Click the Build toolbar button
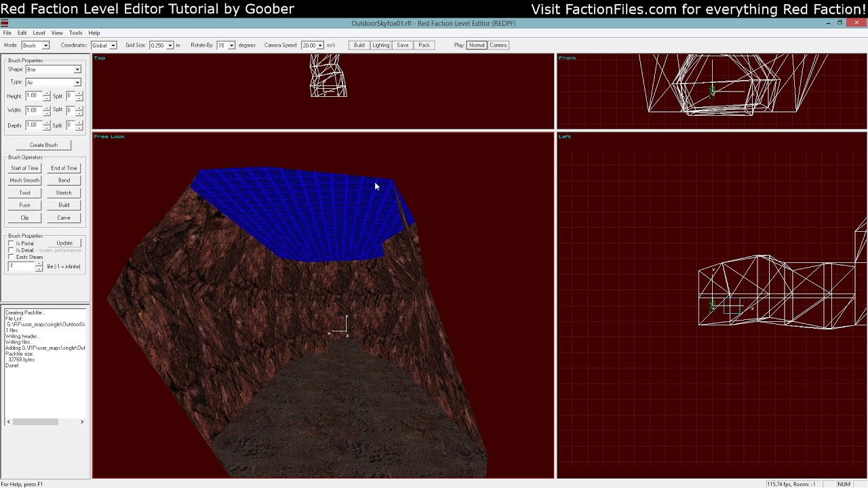The height and width of the screenshot is (488, 868). pyautogui.click(x=359, y=45)
